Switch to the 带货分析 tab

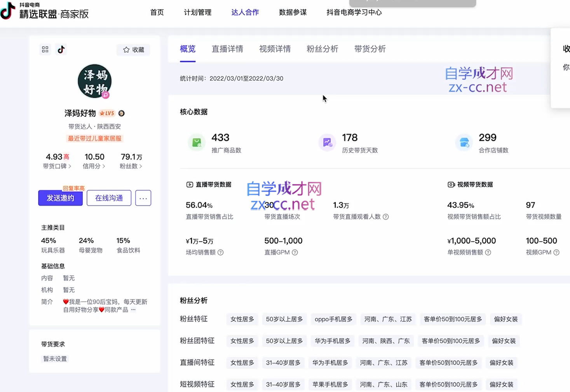pos(370,49)
